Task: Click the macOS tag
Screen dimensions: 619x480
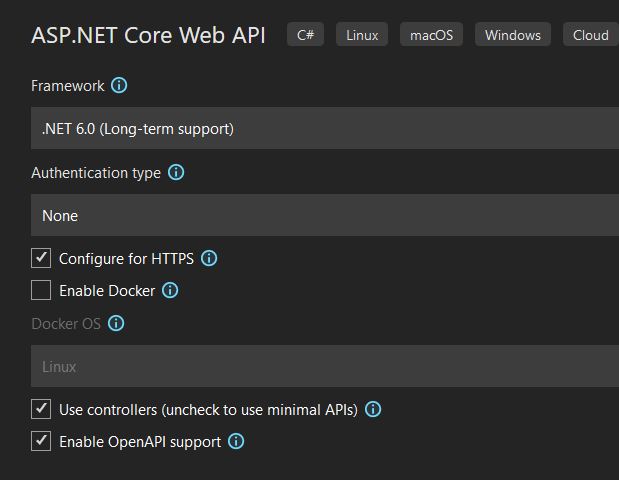Action: pyautogui.click(x=431, y=35)
